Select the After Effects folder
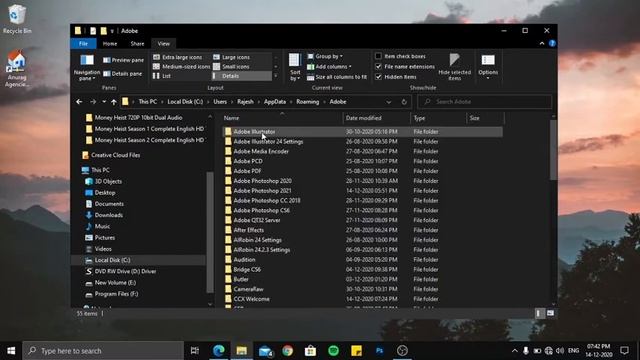 (249, 230)
